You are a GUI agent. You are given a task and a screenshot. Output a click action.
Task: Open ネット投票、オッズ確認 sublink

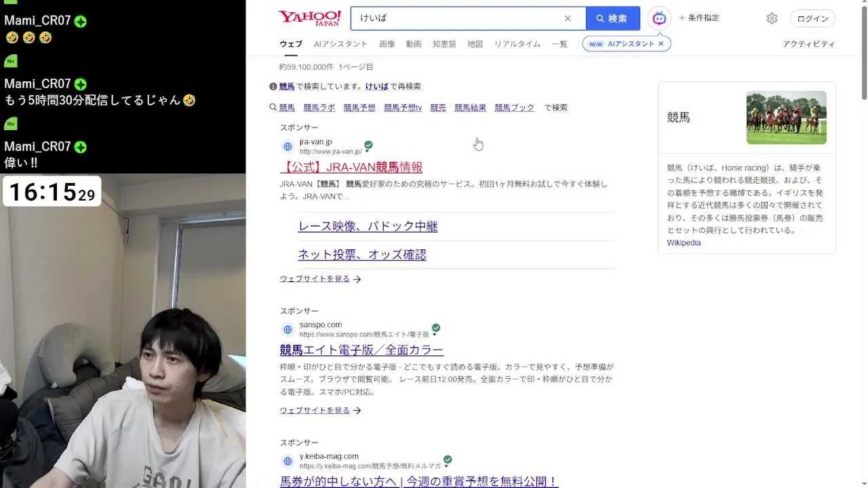362,255
